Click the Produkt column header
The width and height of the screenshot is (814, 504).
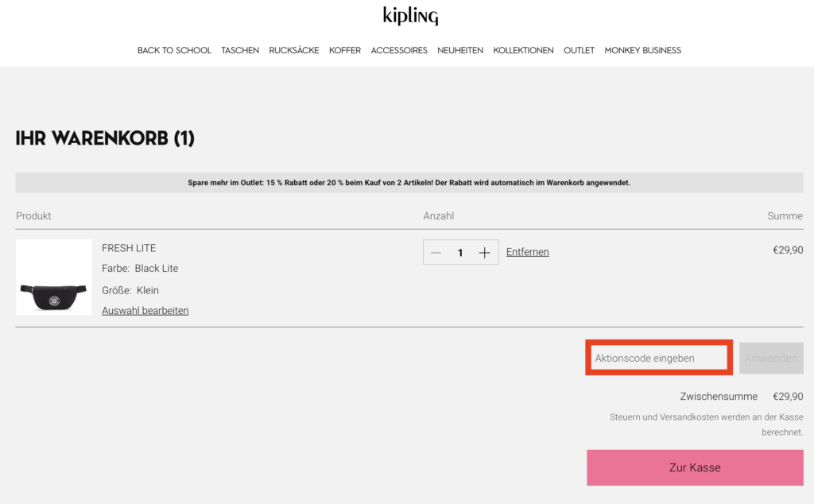(x=33, y=216)
